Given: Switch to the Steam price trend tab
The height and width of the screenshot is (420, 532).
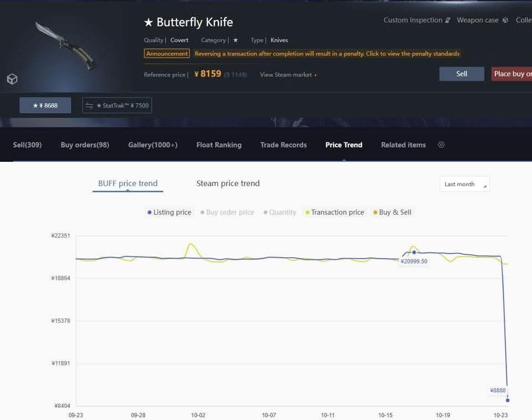Looking at the screenshot, I should (x=228, y=183).
